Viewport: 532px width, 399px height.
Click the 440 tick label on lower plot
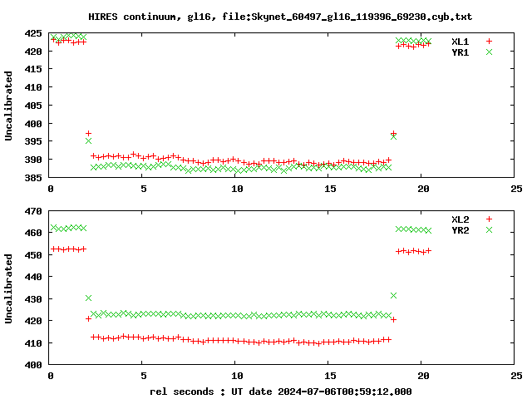(33, 277)
